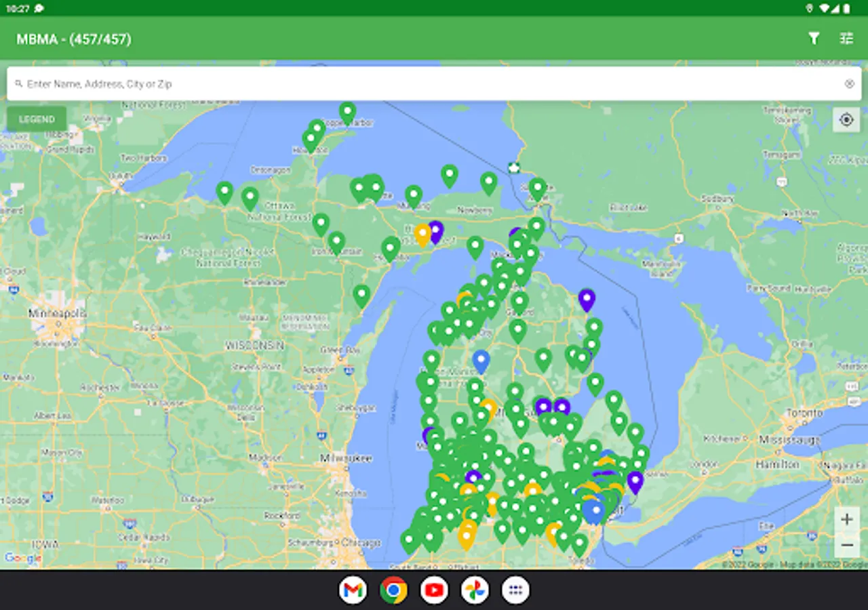Zoom in with the plus button

pyautogui.click(x=847, y=520)
